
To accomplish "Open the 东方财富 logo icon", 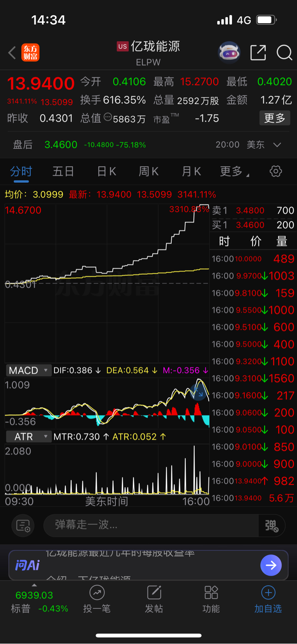I will click(x=30, y=52).
